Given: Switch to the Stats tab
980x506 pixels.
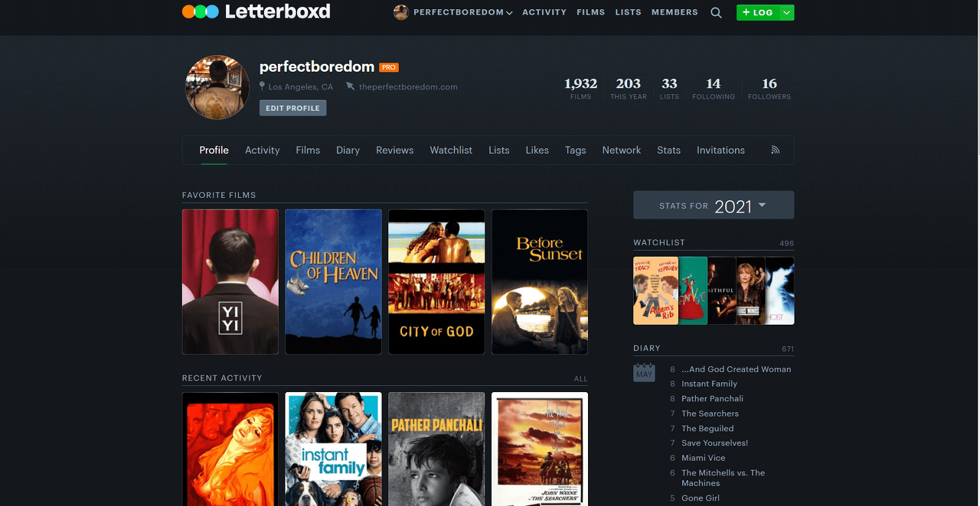Looking at the screenshot, I should pyautogui.click(x=669, y=150).
